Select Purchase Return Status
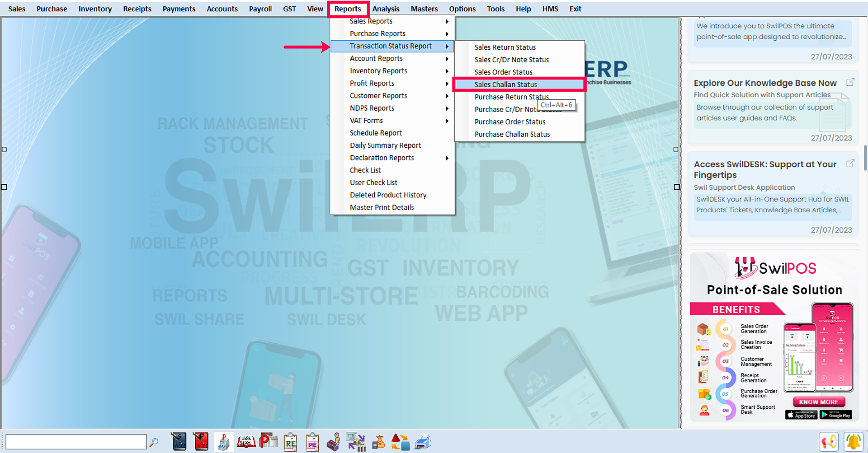This screenshot has height=453, width=868. coord(519,97)
